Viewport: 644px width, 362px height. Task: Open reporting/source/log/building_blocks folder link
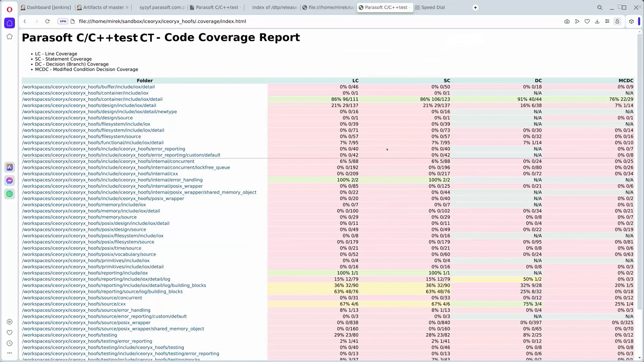(102, 291)
